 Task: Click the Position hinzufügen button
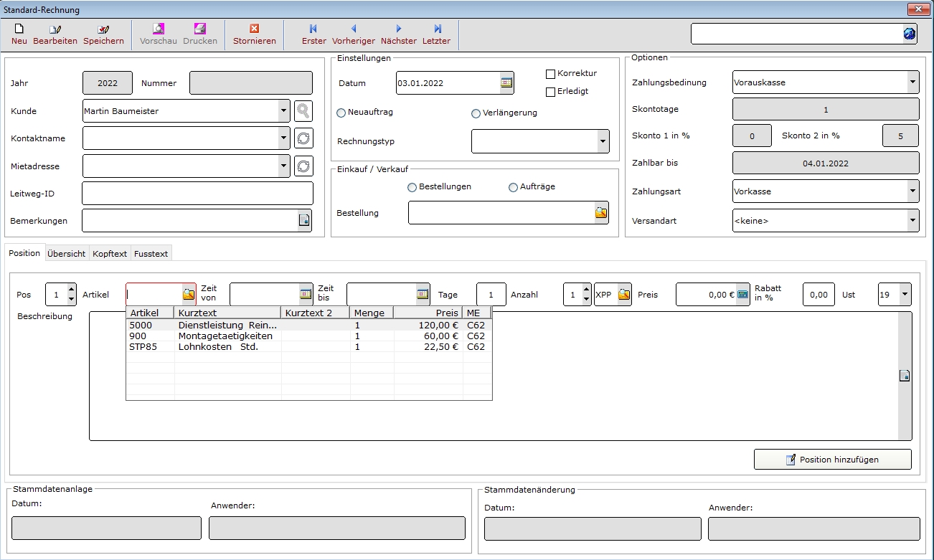[832, 460]
